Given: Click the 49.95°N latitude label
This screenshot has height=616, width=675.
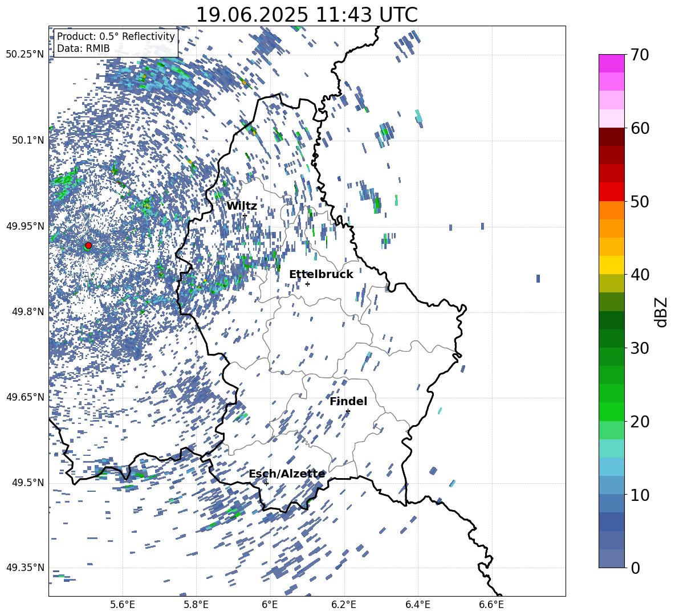Looking at the screenshot, I should (25, 226).
